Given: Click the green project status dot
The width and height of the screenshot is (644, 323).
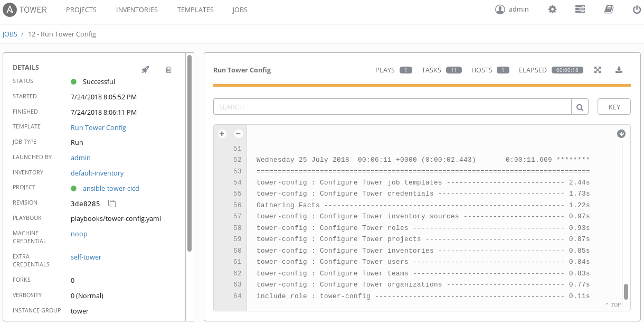Looking at the screenshot, I should (x=74, y=188).
